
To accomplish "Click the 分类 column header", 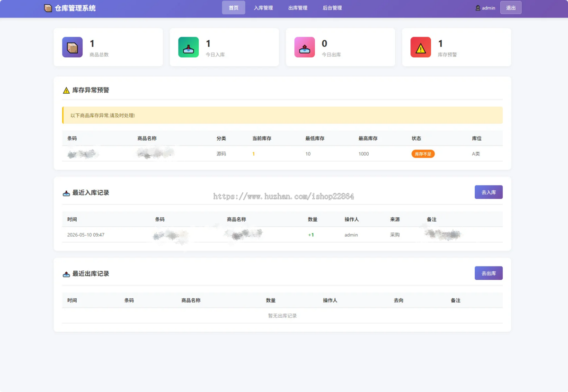I will pos(221,138).
